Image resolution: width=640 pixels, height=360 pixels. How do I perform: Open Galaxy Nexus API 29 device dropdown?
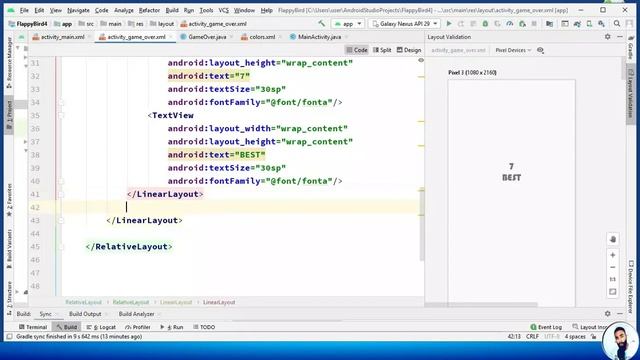(x=404, y=24)
